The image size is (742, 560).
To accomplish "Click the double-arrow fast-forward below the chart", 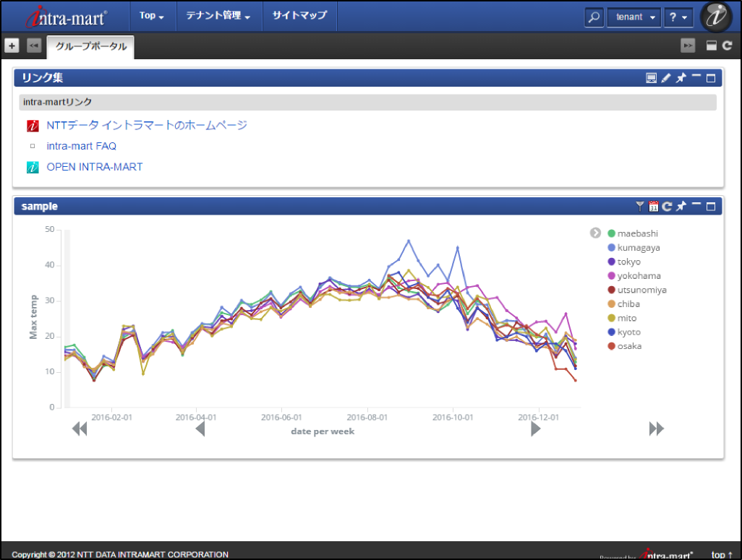I will (657, 428).
